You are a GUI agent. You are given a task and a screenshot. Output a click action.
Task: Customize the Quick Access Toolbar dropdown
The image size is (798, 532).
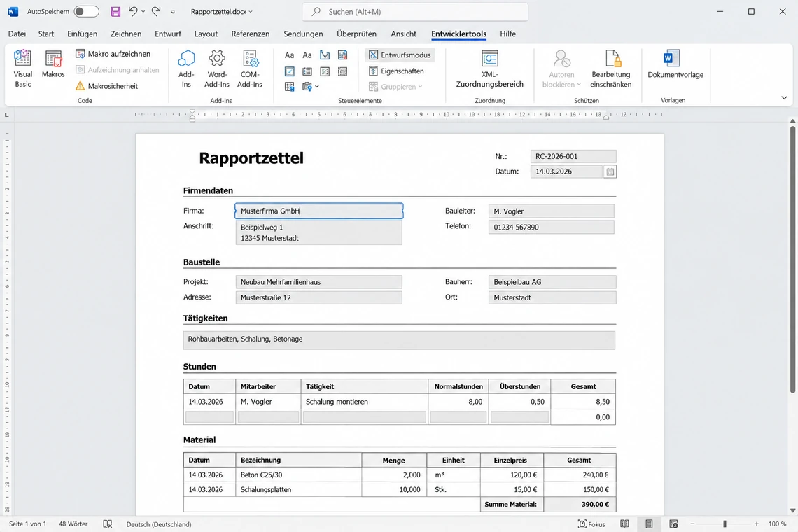point(173,11)
